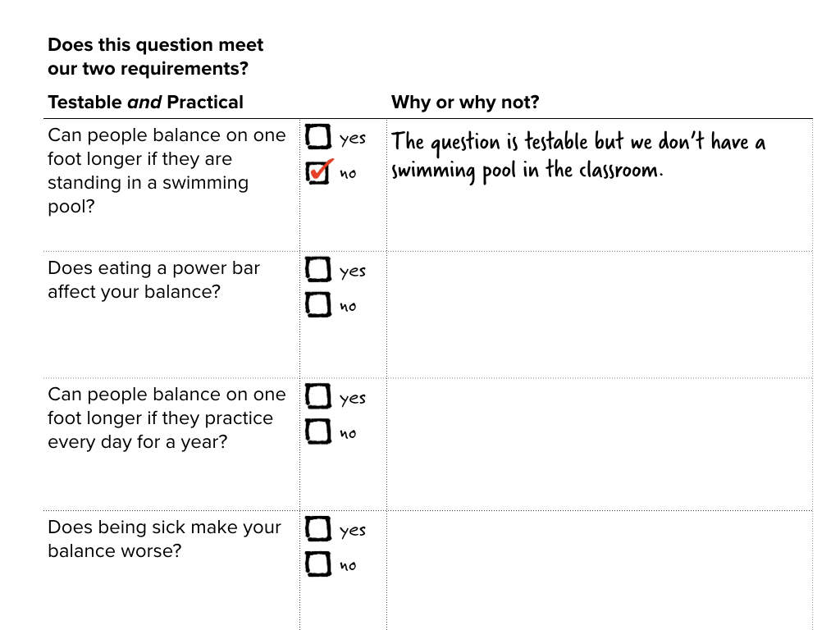Screen dimensions: 840x630
Task: Check no for practice every day question
Action: pyautogui.click(x=318, y=431)
